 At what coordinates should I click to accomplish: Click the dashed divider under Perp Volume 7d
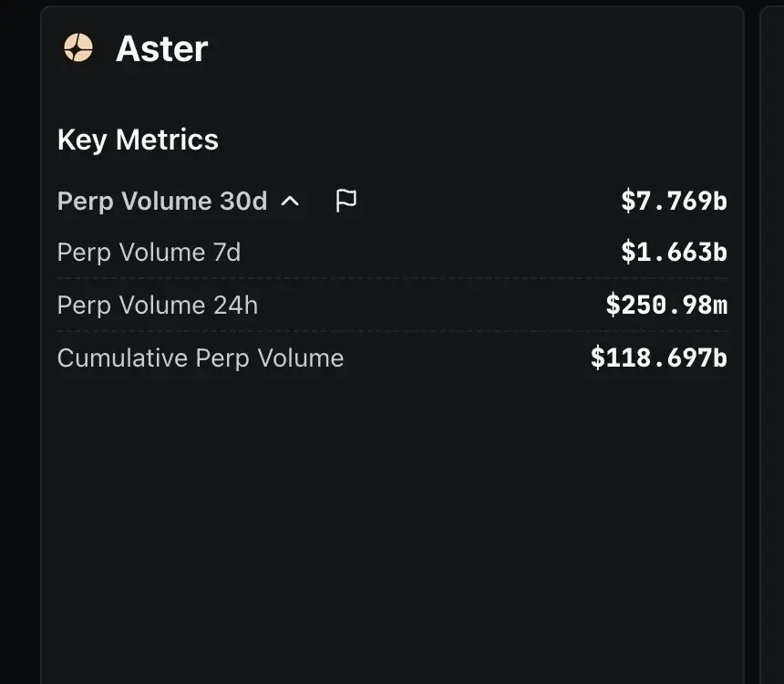(x=393, y=278)
